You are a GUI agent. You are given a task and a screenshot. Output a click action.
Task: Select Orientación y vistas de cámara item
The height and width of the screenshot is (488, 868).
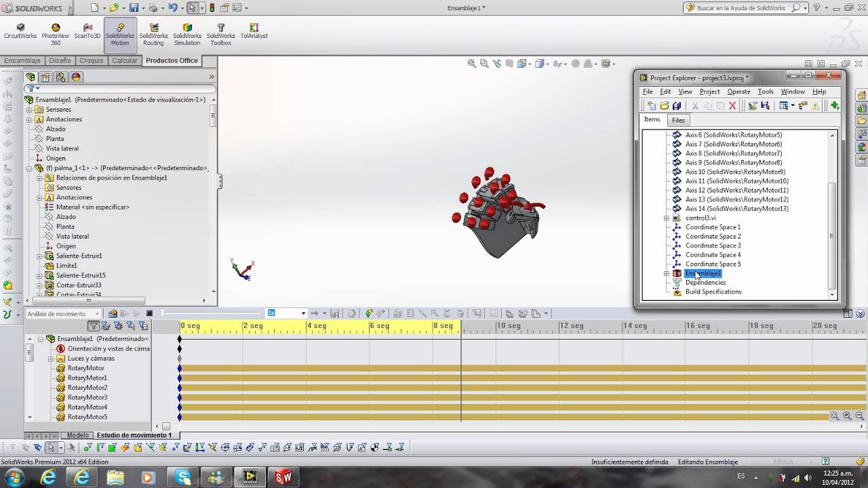pos(103,348)
